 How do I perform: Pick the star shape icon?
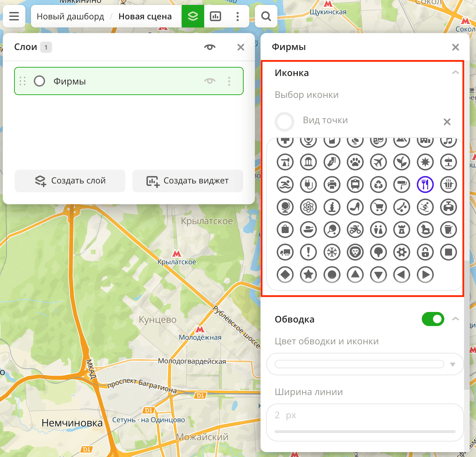tap(308, 275)
